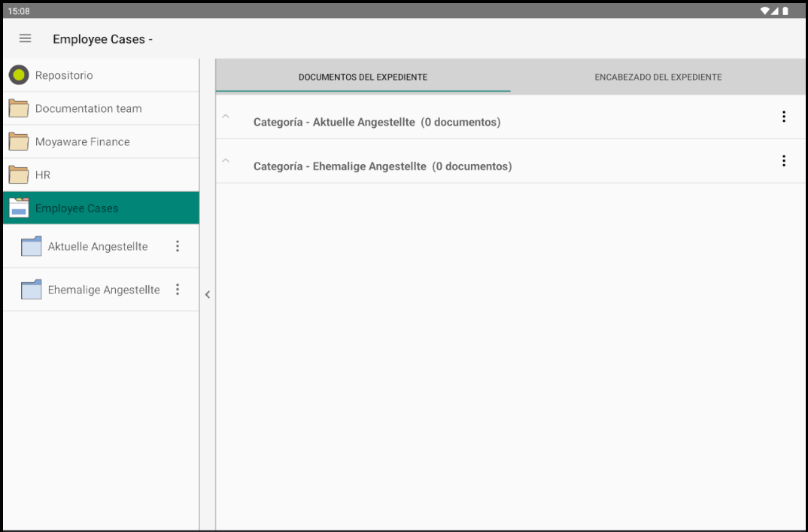Open the hamburger navigation menu
The width and height of the screenshot is (808, 532).
click(x=25, y=38)
